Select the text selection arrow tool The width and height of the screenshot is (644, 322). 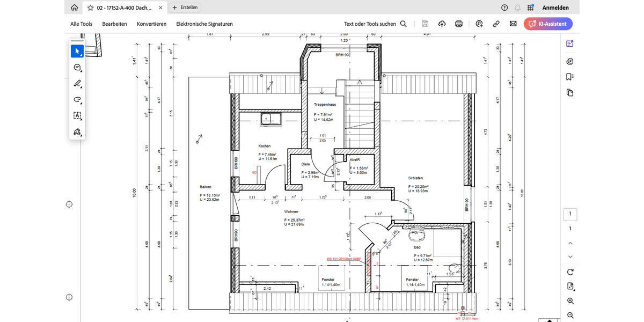coord(77,51)
